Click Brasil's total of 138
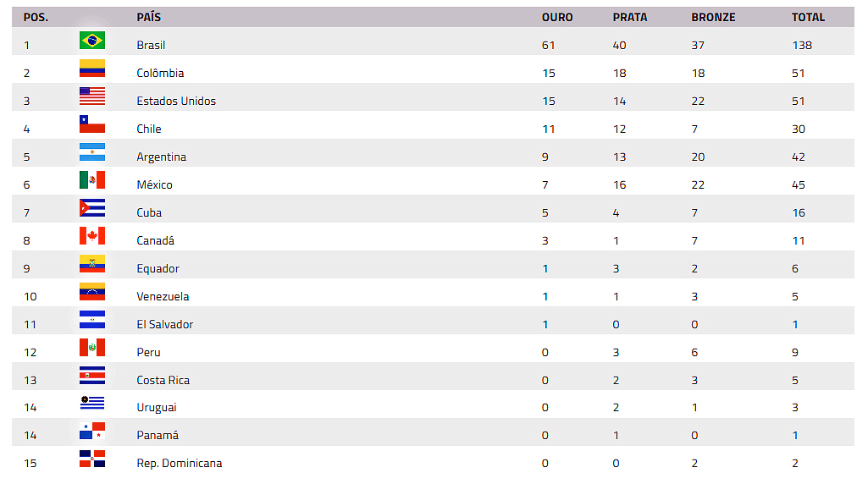The image size is (868, 484). point(802,46)
